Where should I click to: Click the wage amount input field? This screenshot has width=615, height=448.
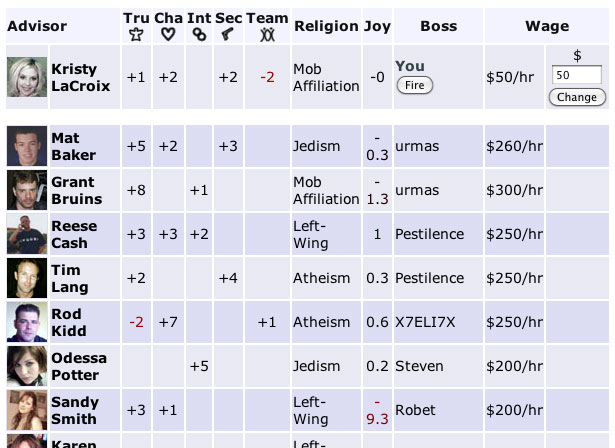[577, 76]
